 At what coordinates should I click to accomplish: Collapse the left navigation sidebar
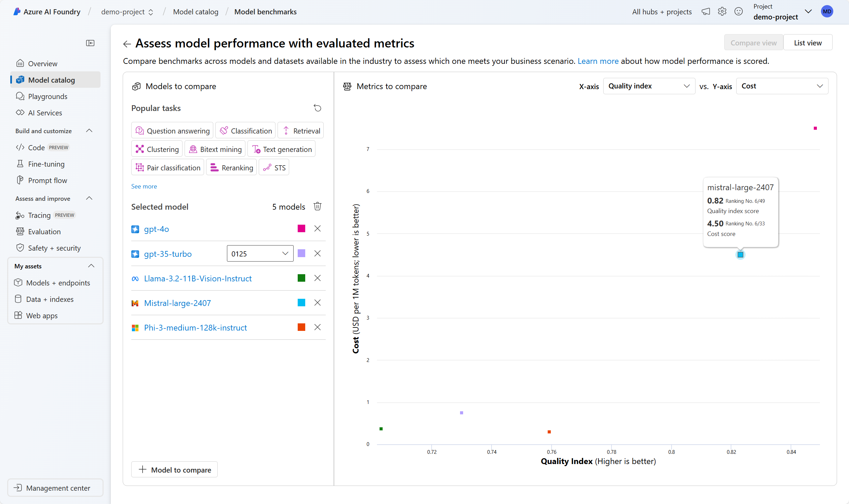click(x=90, y=43)
